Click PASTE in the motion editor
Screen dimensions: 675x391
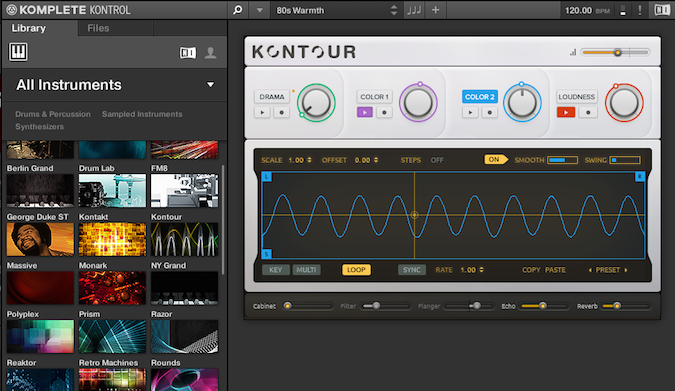point(555,270)
